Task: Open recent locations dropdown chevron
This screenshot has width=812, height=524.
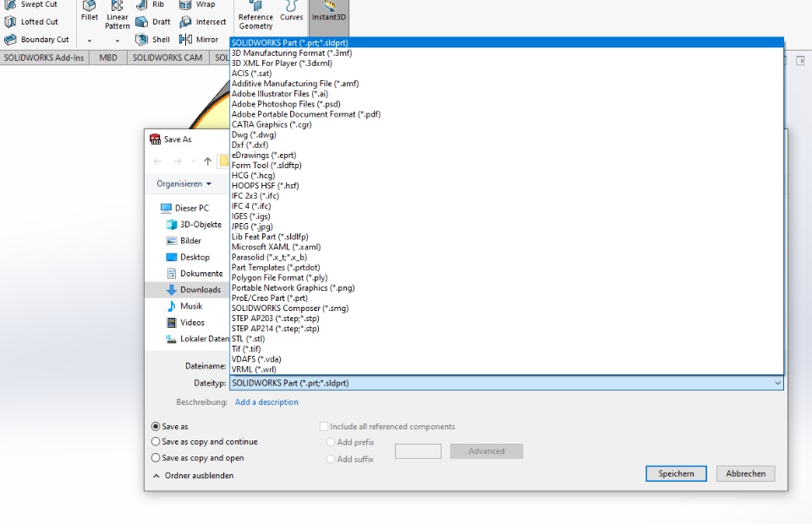Action: (194, 161)
